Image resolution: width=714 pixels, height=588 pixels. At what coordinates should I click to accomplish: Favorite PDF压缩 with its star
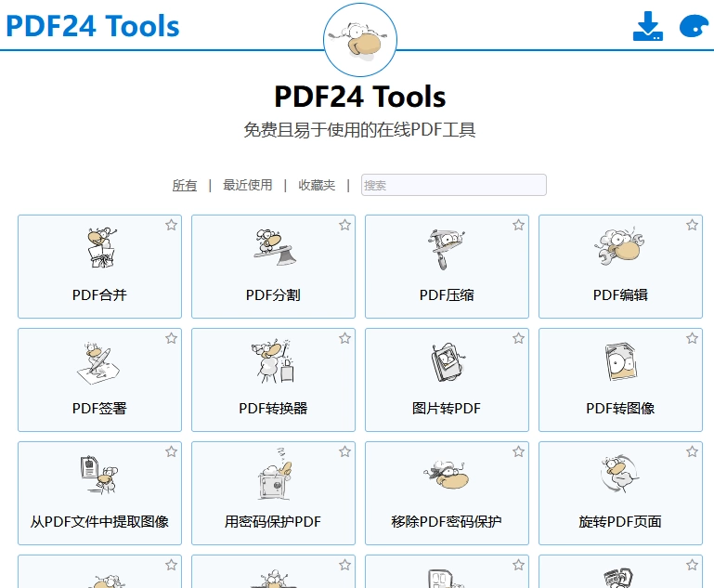point(518,225)
